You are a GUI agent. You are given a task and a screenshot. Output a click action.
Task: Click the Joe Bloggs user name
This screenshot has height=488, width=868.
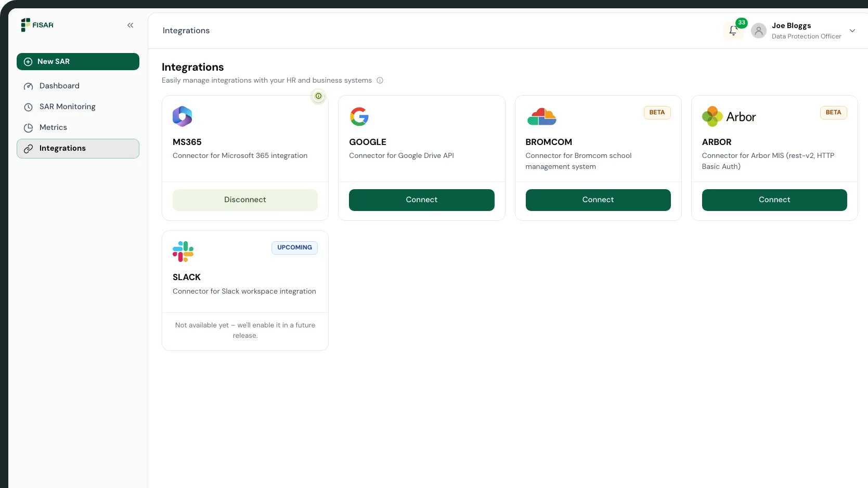(791, 25)
